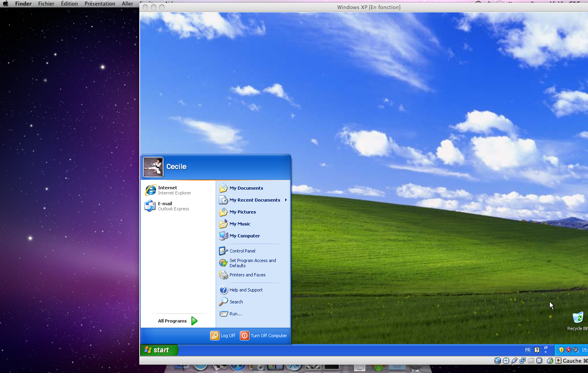Expand All Programs list

[x=177, y=321]
